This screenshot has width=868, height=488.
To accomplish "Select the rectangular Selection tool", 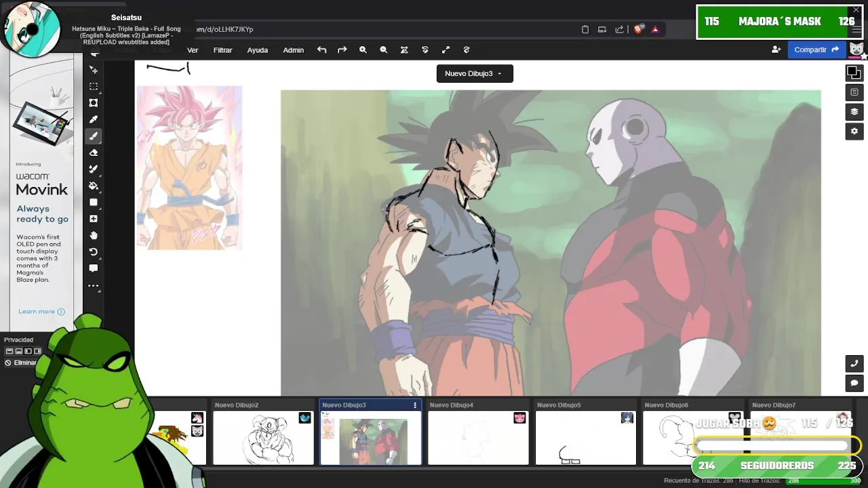I will point(94,86).
